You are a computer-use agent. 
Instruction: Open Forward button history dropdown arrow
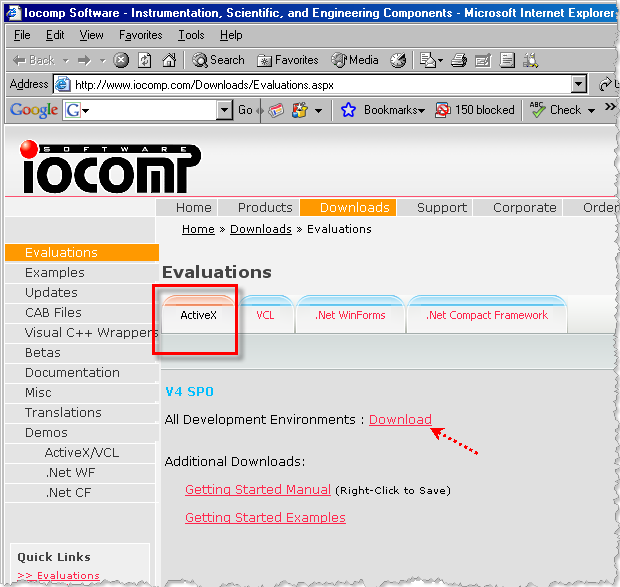pyautogui.click(x=103, y=61)
